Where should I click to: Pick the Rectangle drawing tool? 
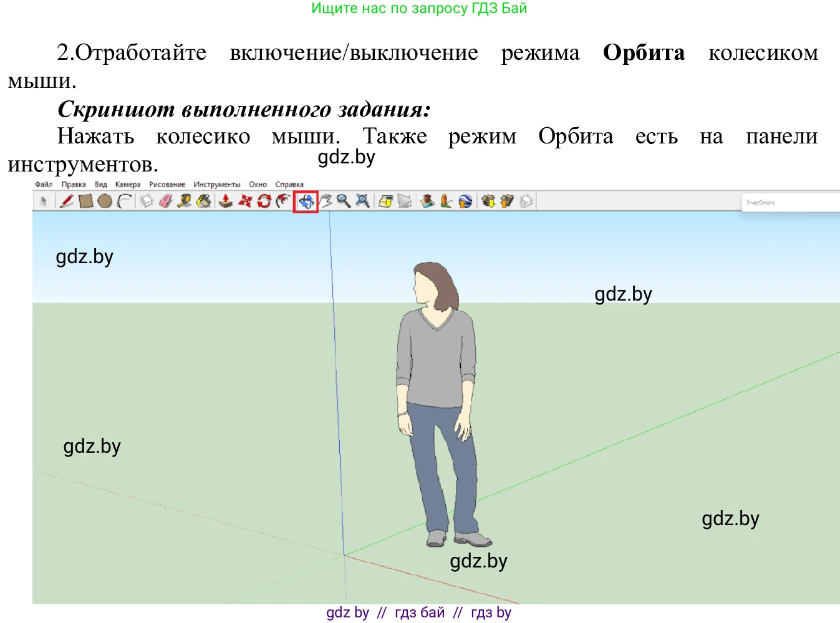[86, 201]
